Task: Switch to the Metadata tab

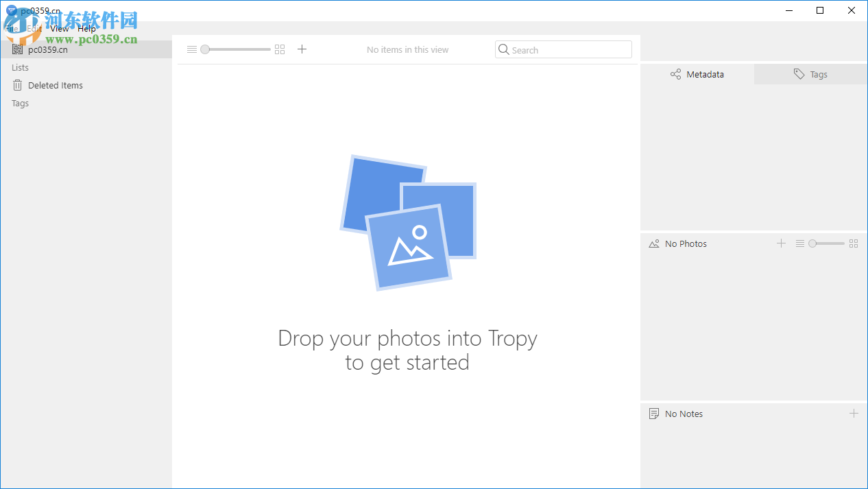Action: coord(697,74)
